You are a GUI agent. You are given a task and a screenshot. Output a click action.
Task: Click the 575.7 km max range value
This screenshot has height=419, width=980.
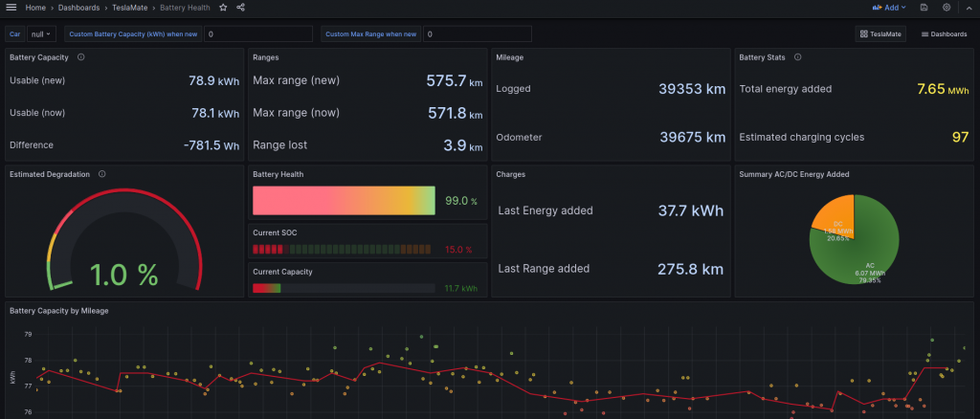(455, 80)
